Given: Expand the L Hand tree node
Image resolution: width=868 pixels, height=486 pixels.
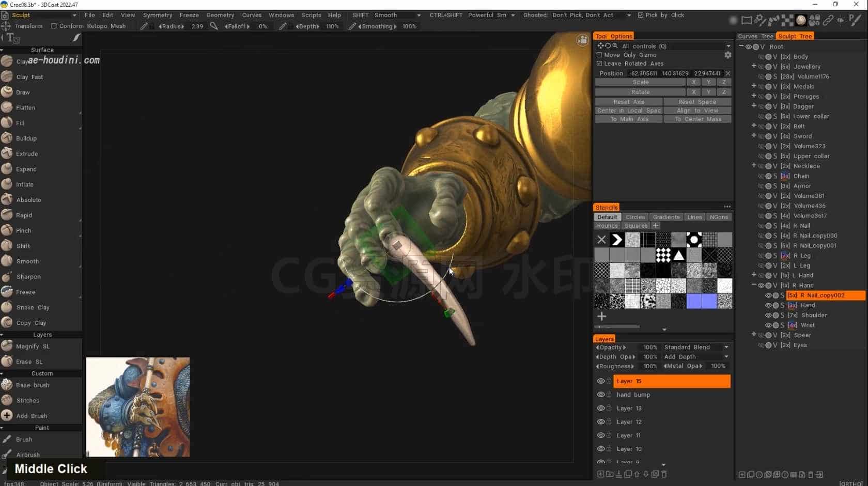Looking at the screenshot, I should [754, 275].
